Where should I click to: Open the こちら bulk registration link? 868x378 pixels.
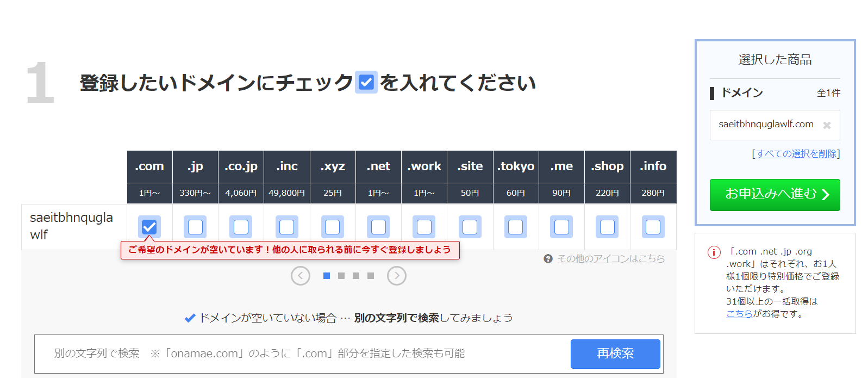coord(739,314)
